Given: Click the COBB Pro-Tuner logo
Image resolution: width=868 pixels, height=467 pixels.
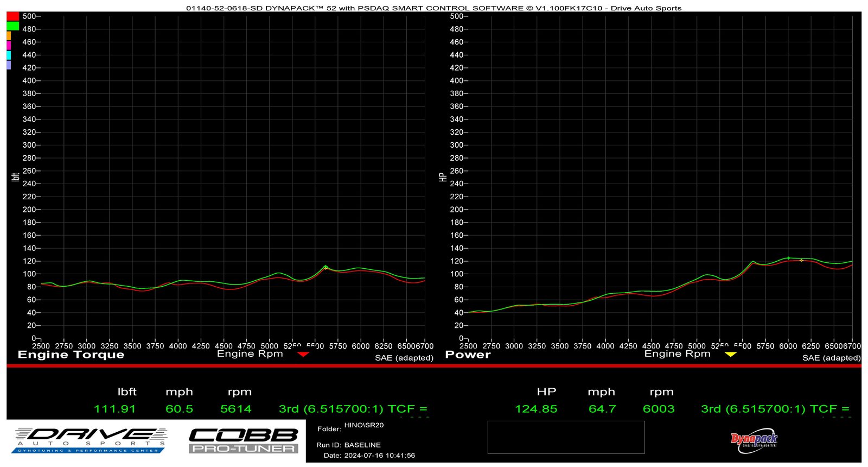Looking at the screenshot, I should (244, 440).
